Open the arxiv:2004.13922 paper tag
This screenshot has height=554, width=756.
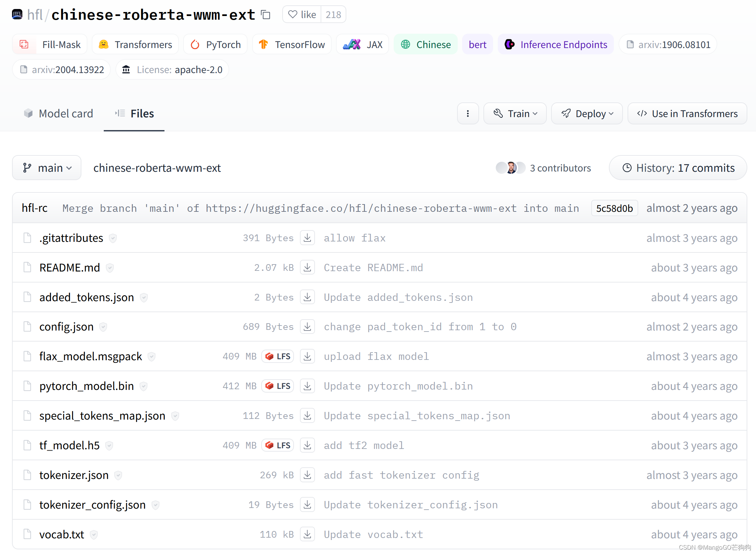61,69
